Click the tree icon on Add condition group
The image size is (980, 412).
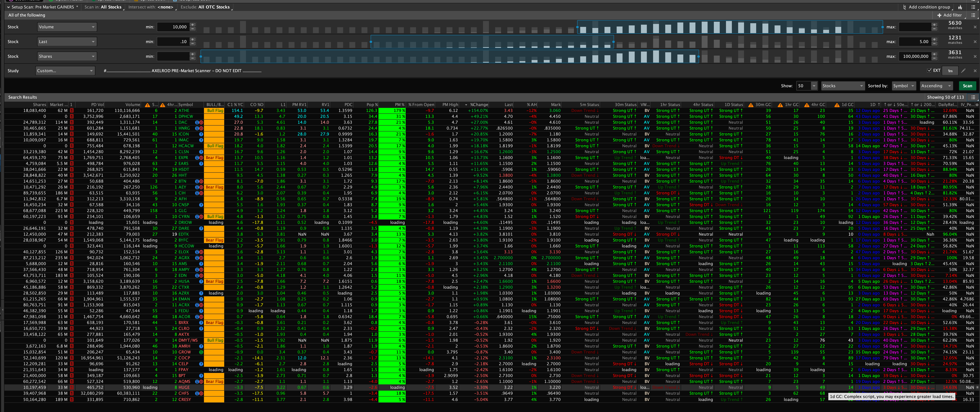[x=904, y=7]
